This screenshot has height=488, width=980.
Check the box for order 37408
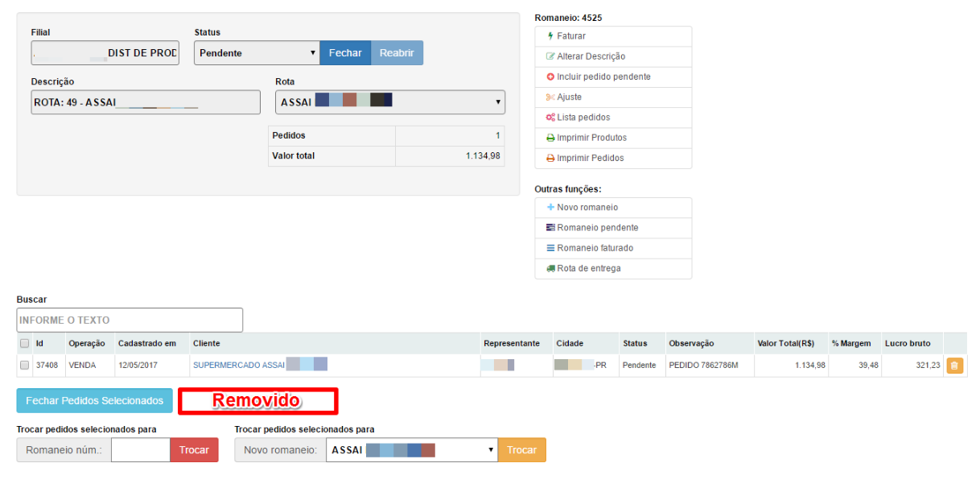coord(25,366)
